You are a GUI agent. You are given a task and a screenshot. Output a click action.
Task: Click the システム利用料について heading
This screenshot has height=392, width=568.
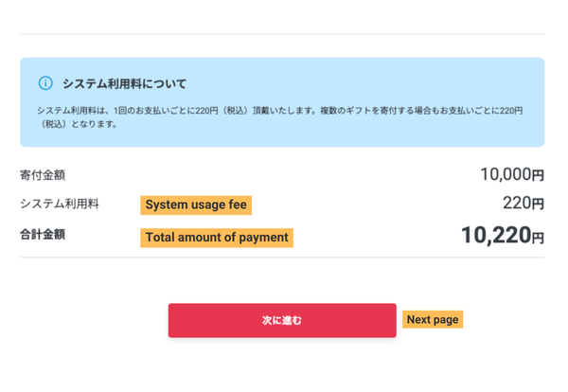(x=124, y=83)
